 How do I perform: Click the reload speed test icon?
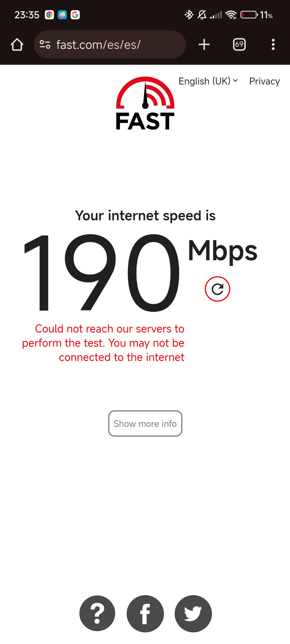coord(218,289)
